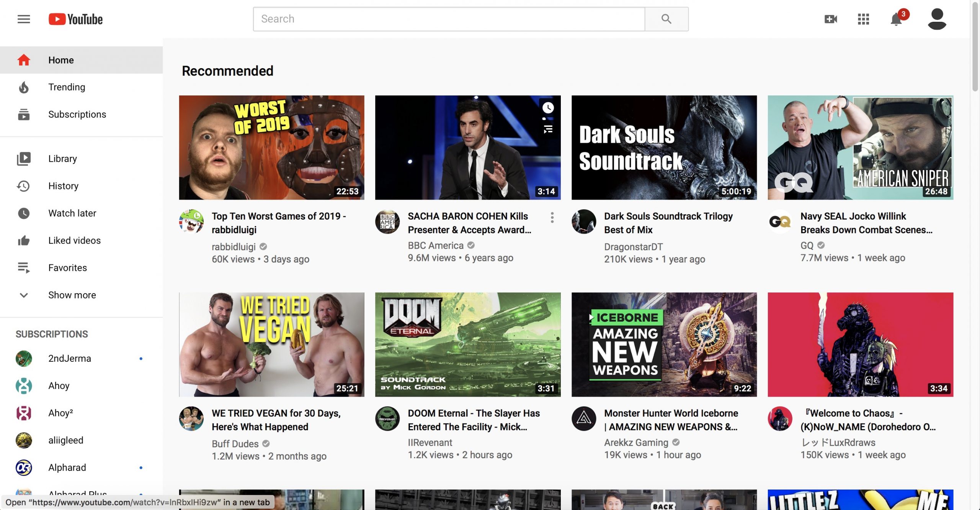Play DOOM Eternal soundtrack thumbnail
The height and width of the screenshot is (510, 980).
pos(468,344)
